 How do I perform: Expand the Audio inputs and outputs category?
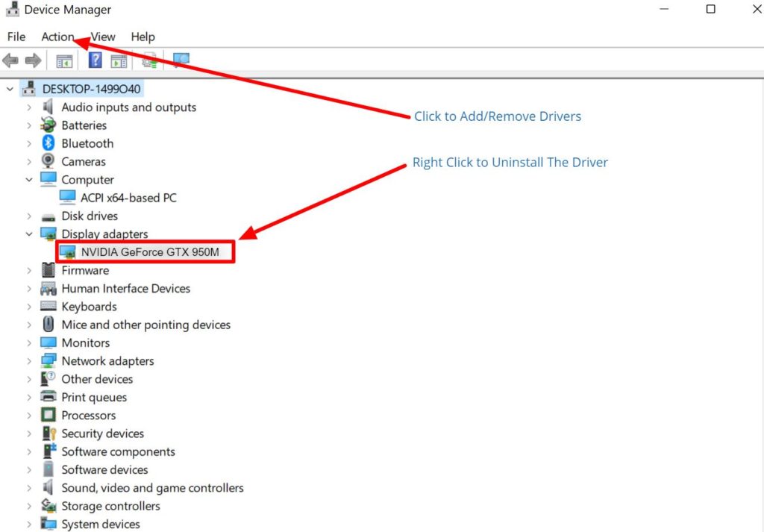click(29, 107)
